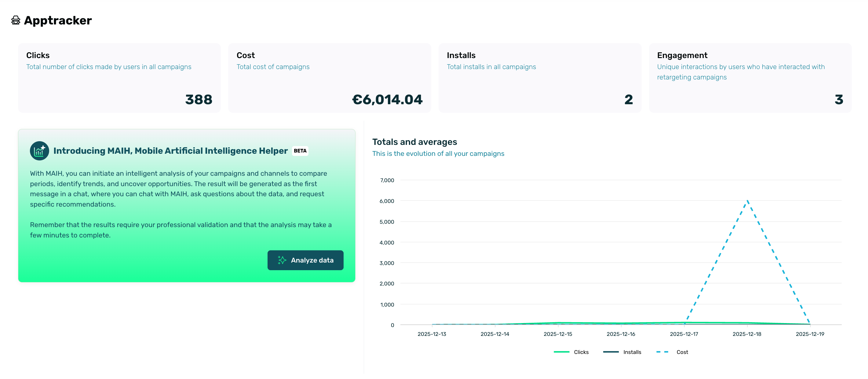868x379 pixels.
Task: Click the campaigns evolution subtitle link
Action: (438, 153)
